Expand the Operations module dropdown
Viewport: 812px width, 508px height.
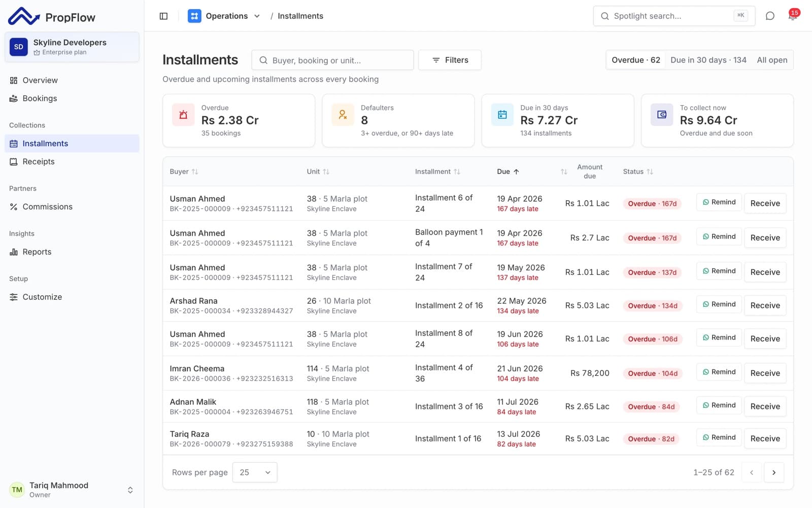point(257,16)
